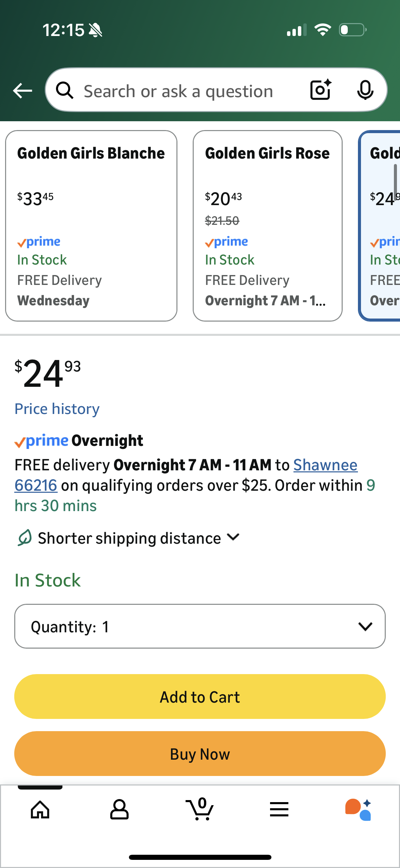Select the Golden Girls Blanche option
400x868 pixels.
(91, 226)
